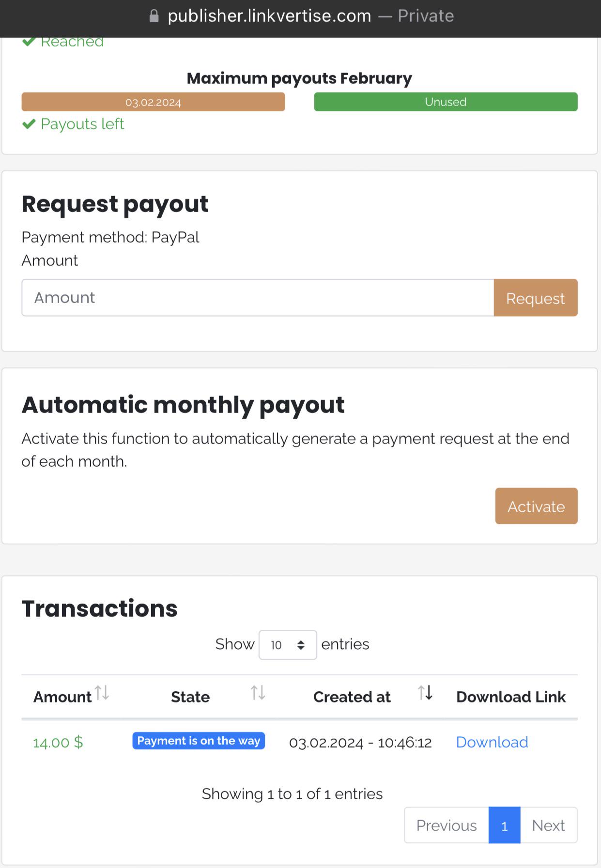Sort transactions by State column arrows
The image size is (601, 868).
258,693
